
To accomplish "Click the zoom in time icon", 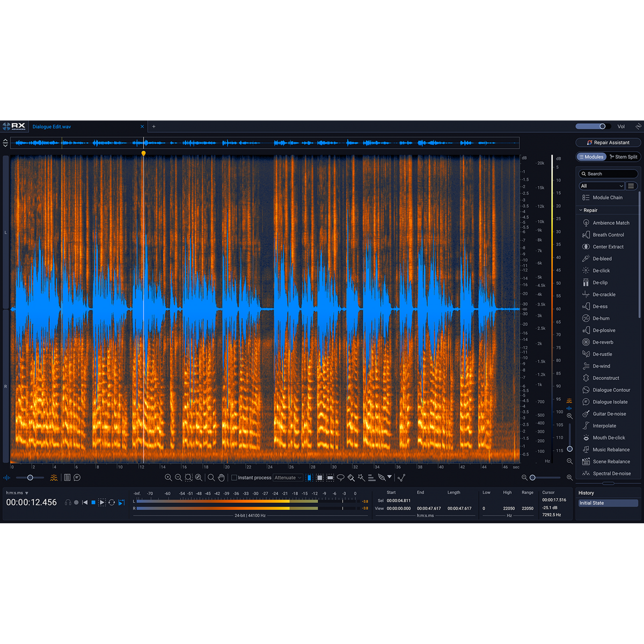I will coord(168,478).
